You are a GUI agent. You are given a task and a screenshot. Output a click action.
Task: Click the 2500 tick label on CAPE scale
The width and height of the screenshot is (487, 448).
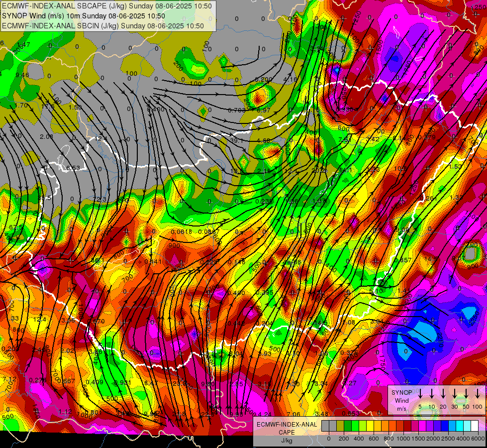(448, 439)
